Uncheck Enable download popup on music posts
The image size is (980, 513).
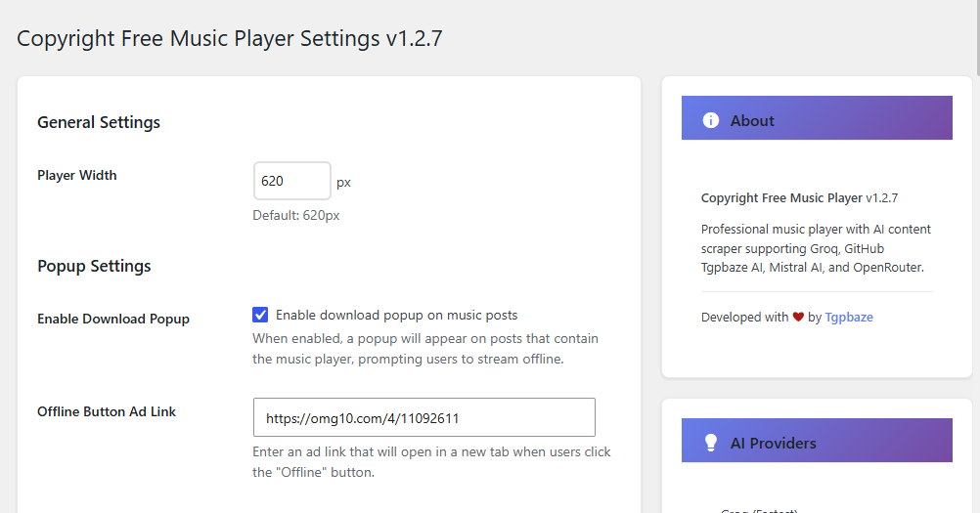[x=260, y=315]
